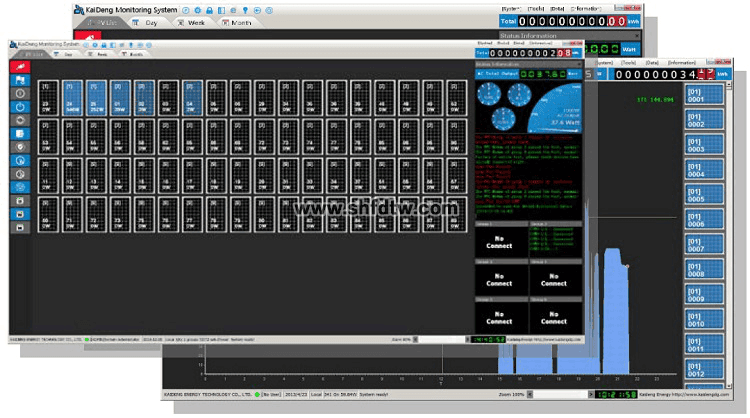Click the blue flag icon in sidebar
The image size is (750, 418).
[19, 81]
